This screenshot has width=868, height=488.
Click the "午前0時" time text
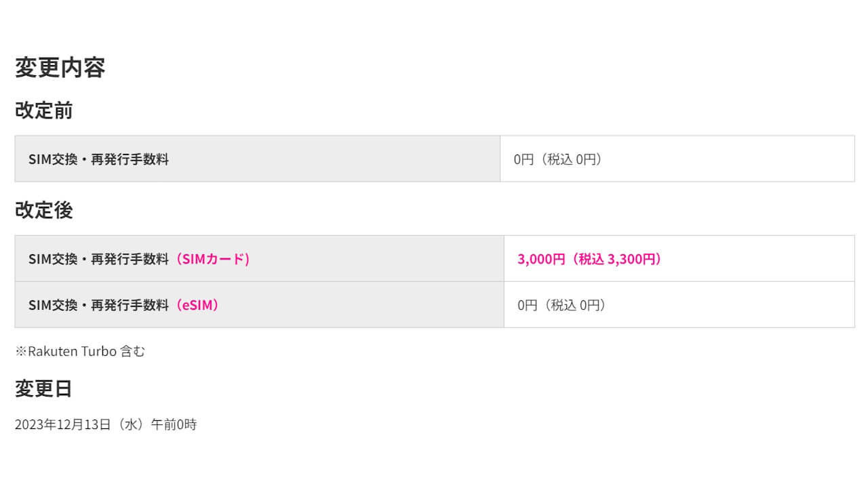[174, 425]
